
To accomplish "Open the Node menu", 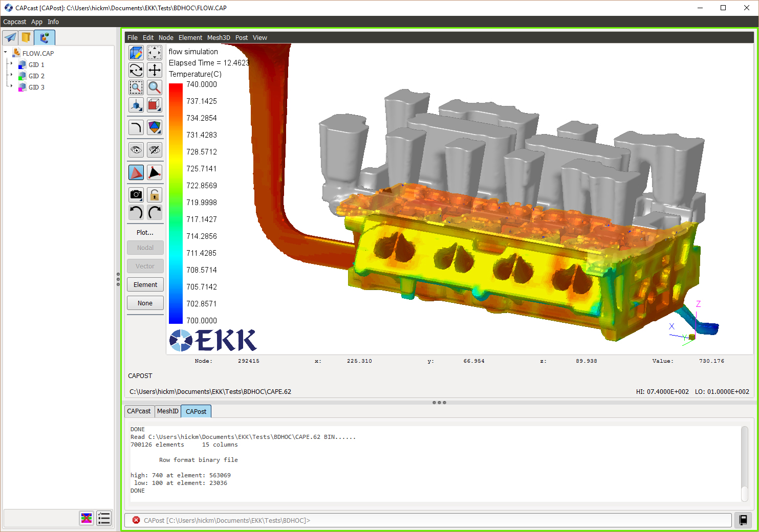I will pos(166,38).
